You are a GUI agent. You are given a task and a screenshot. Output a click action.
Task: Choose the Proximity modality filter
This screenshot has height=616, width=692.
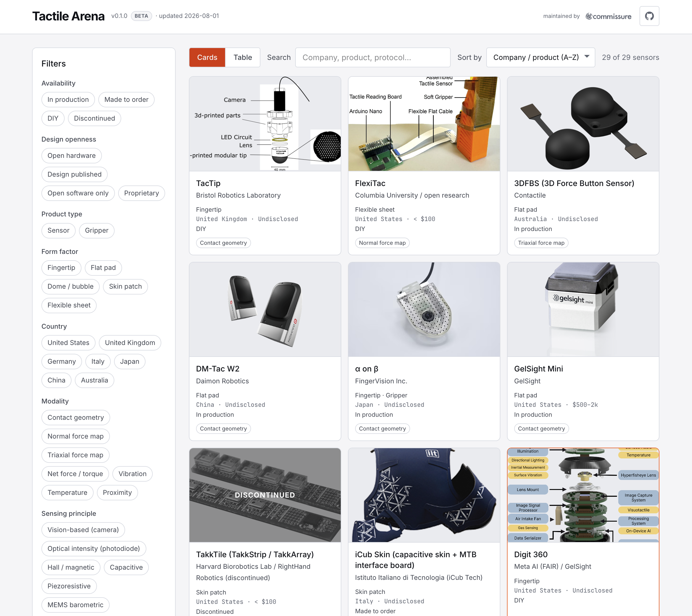point(117,493)
